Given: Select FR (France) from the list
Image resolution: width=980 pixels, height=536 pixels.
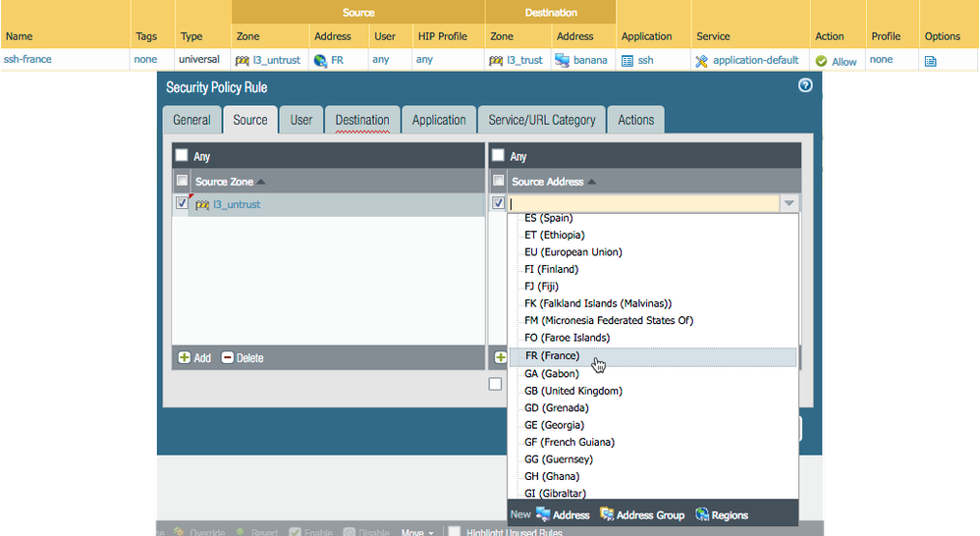Looking at the screenshot, I should pos(552,356).
